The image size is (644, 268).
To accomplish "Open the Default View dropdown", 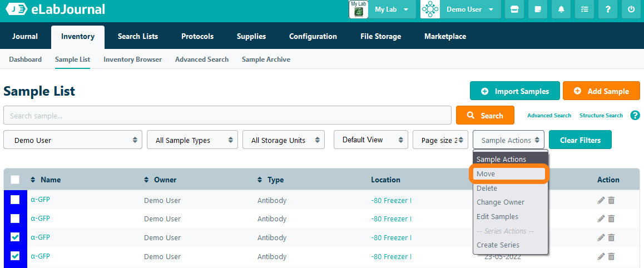I will 370,140.
